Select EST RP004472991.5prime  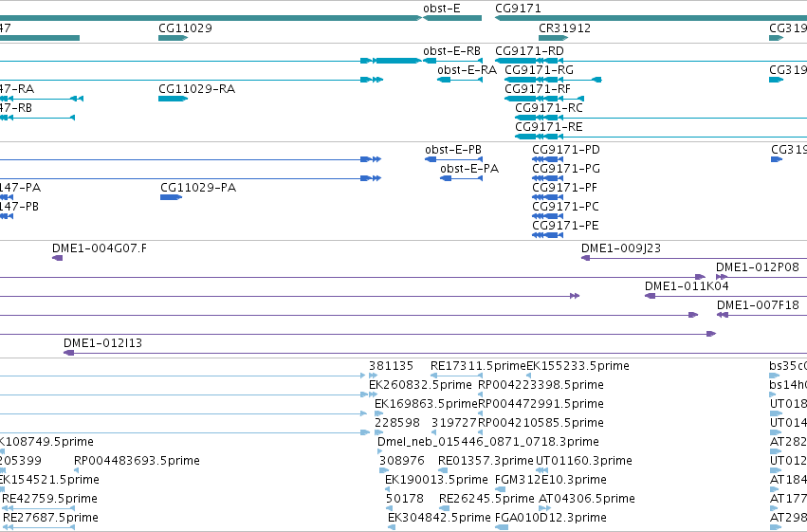point(480,413)
